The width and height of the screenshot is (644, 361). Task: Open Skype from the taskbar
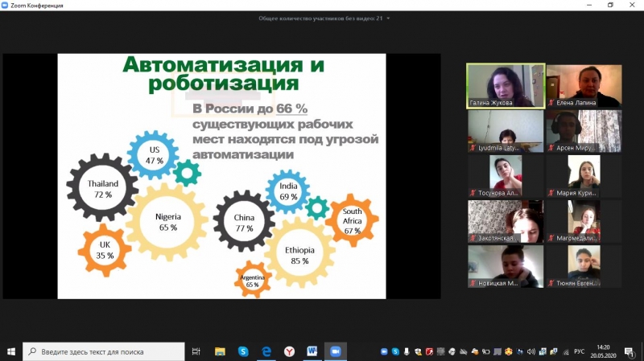click(x=242, y=351)
